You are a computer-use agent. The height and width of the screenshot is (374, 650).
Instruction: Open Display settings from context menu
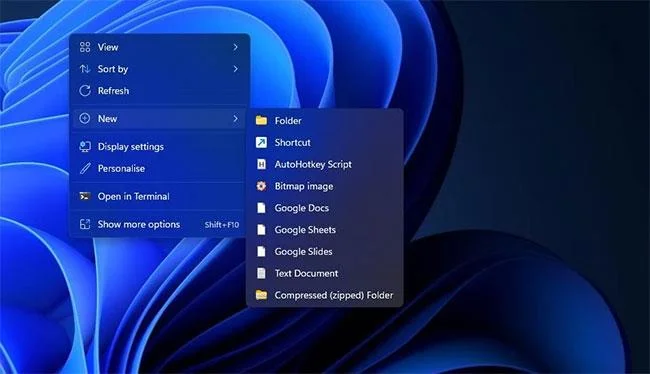(160, 146)
